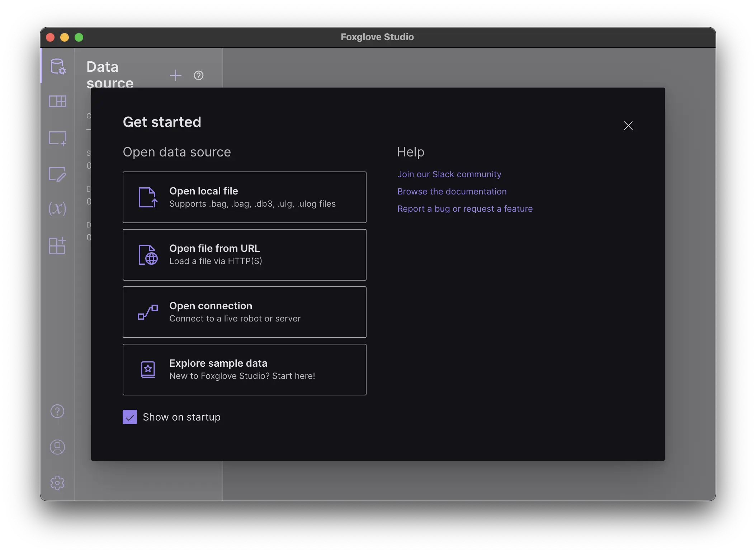The width and height of the screenshot is (756, 554).
Task: Select Explore sample data option
Action: 245,370
